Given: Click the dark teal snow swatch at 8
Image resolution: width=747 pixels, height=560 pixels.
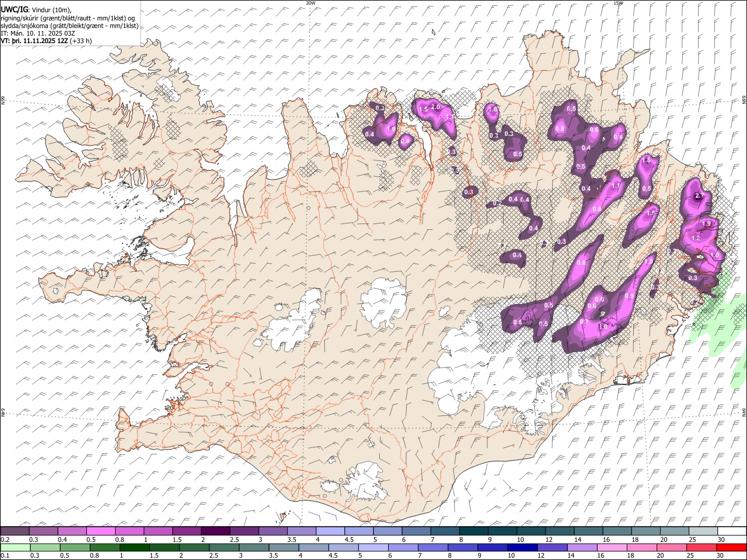Looking at the screenshot, I should coord(473,531).
